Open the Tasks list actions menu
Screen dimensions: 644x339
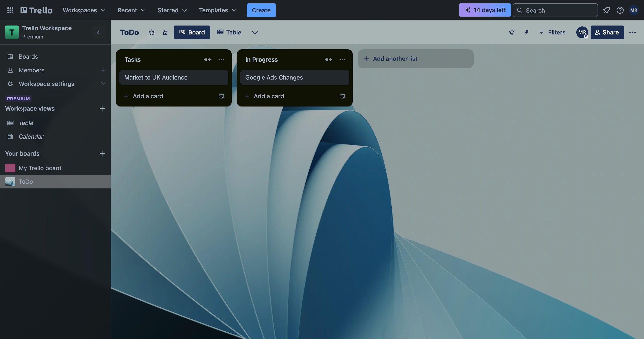[221, 59]
